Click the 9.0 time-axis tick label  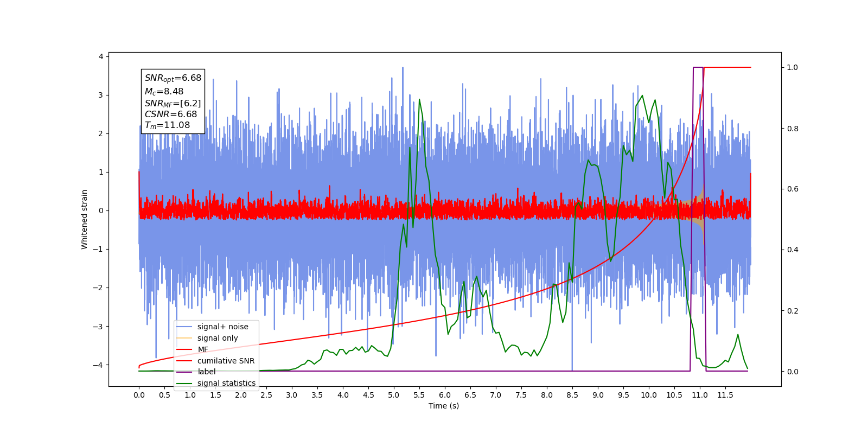[598, 395]
